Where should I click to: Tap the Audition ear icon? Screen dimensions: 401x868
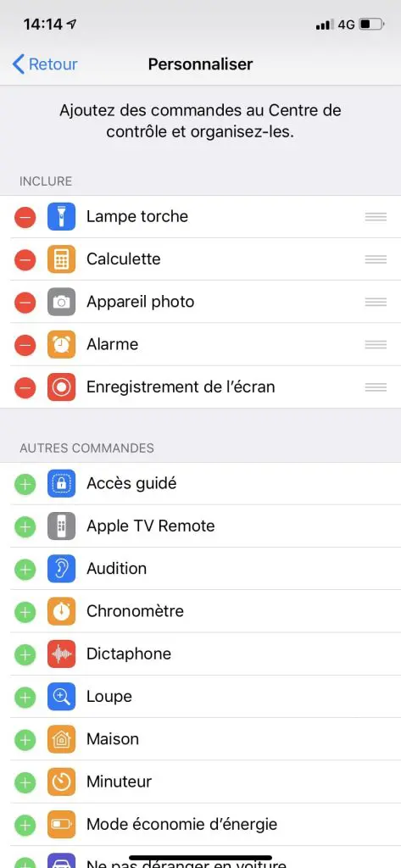click(x=61, y=569)
